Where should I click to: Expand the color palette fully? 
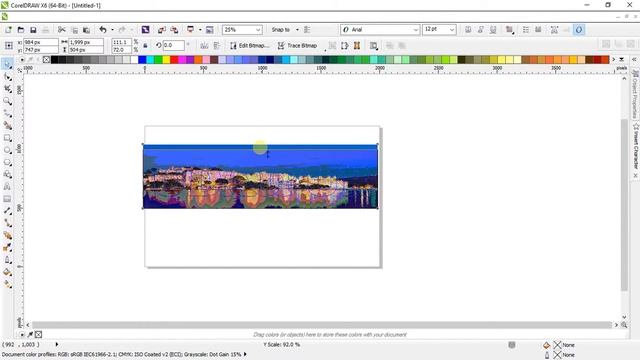pos(622,60)
